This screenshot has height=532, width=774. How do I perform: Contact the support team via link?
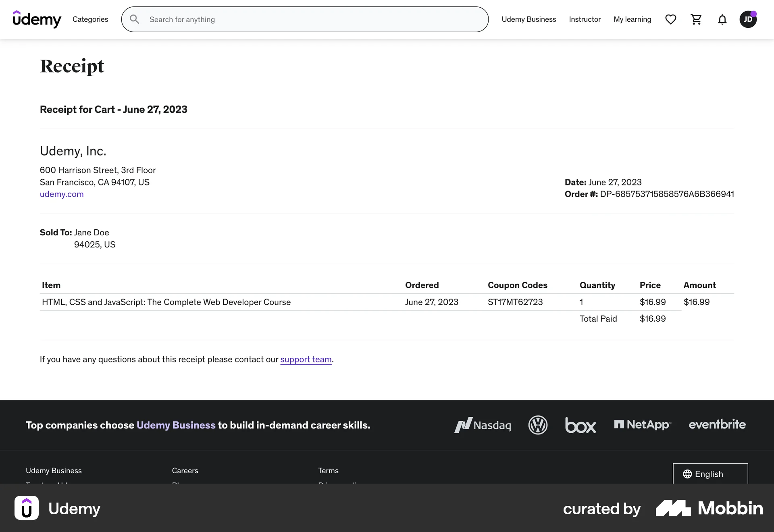pos(306,360)
